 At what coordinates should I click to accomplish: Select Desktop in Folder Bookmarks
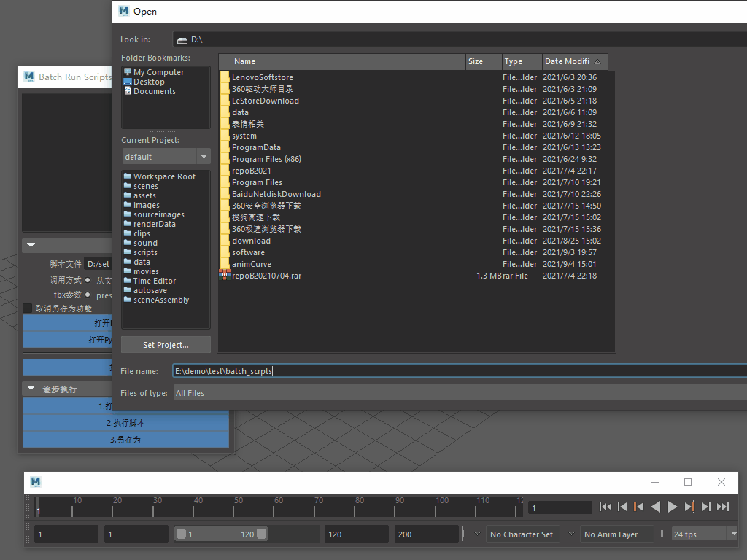(148, 82)
